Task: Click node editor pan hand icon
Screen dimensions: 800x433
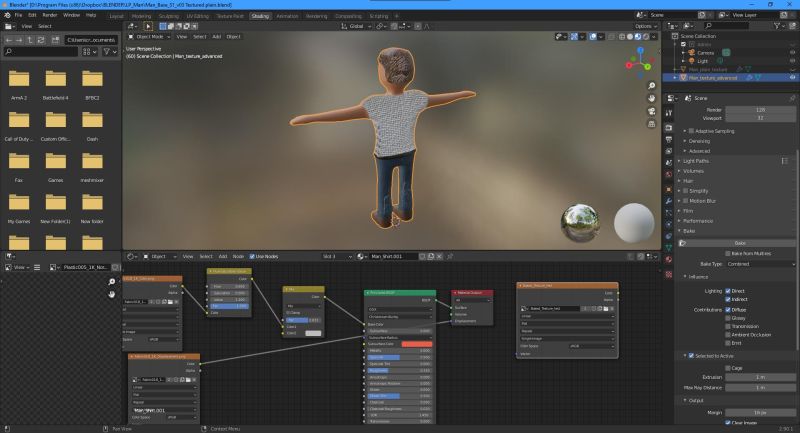Action: (112, 294)
